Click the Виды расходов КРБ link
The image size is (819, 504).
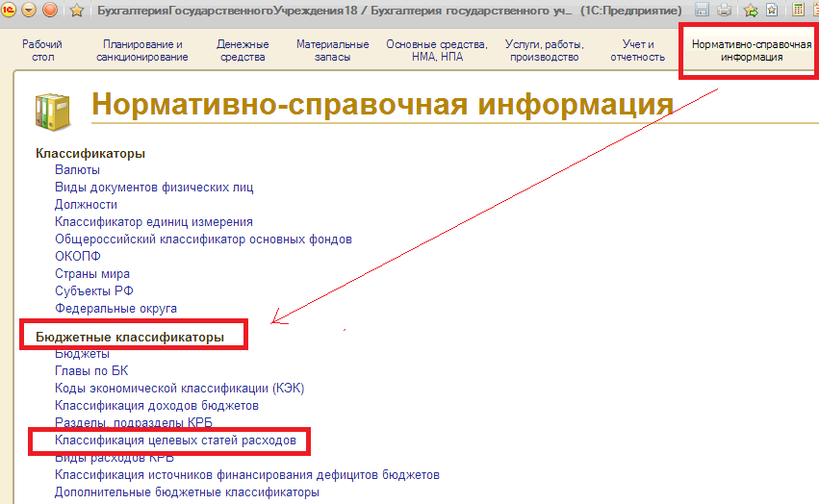pyautogui.click(x=115, y=459)
